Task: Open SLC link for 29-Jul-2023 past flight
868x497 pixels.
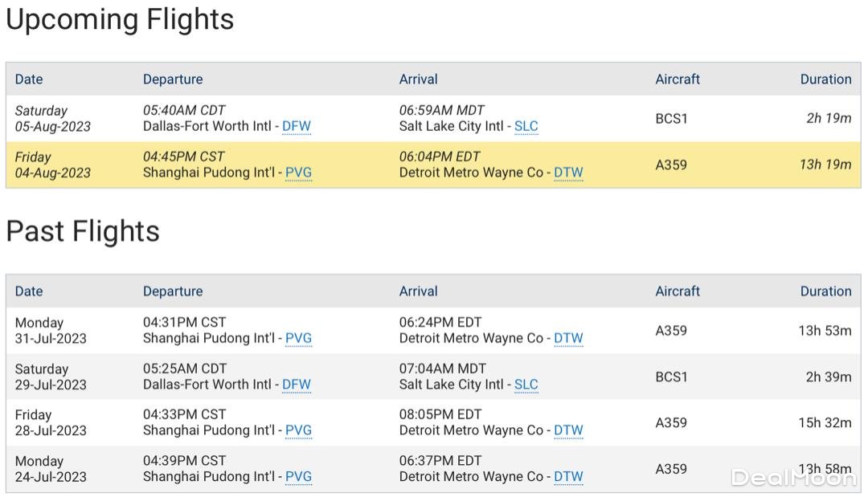Action: pos(526,385)
